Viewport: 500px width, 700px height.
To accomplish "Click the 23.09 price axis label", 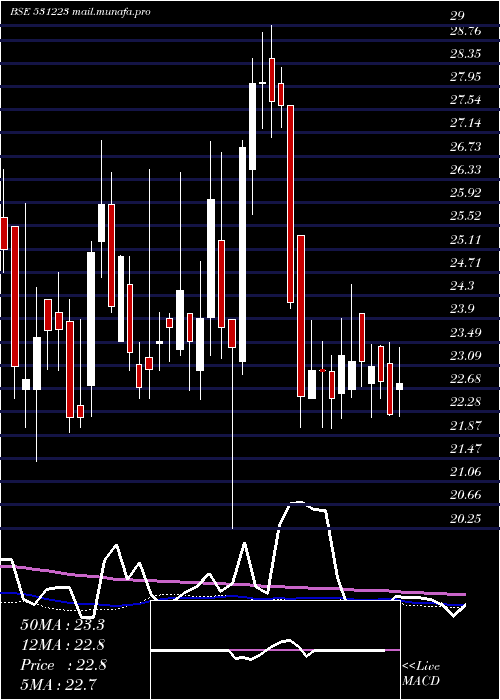I will click(x=466, y=356).
